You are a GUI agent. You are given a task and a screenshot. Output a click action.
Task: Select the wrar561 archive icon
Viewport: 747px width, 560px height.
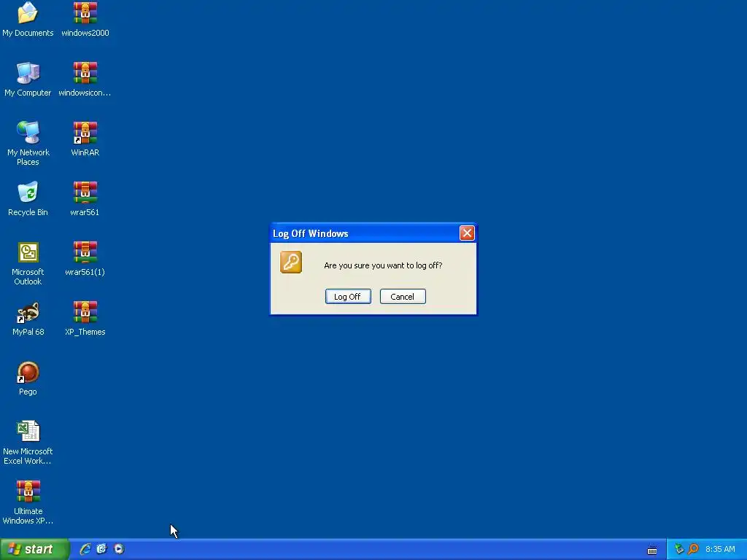[x=85, y=198]
